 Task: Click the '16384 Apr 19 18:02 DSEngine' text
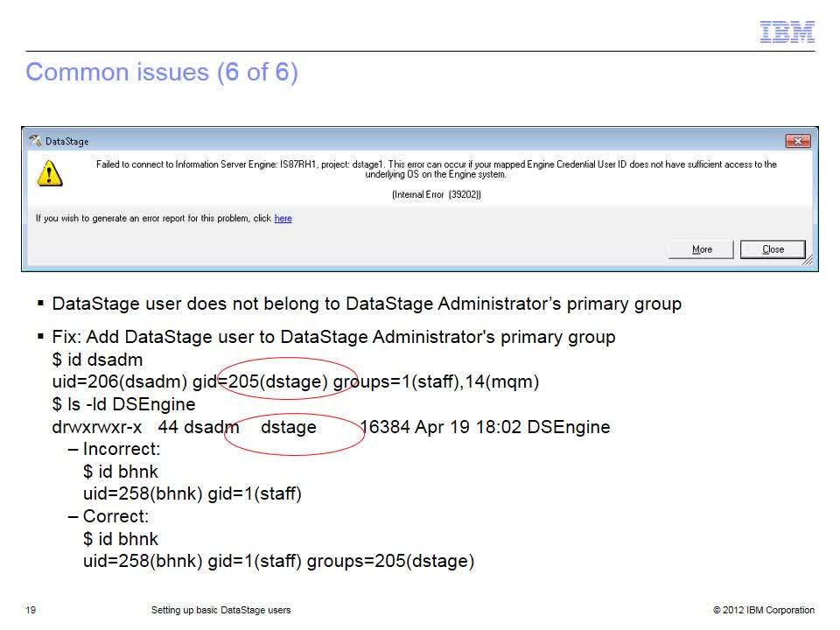[485, 427]
